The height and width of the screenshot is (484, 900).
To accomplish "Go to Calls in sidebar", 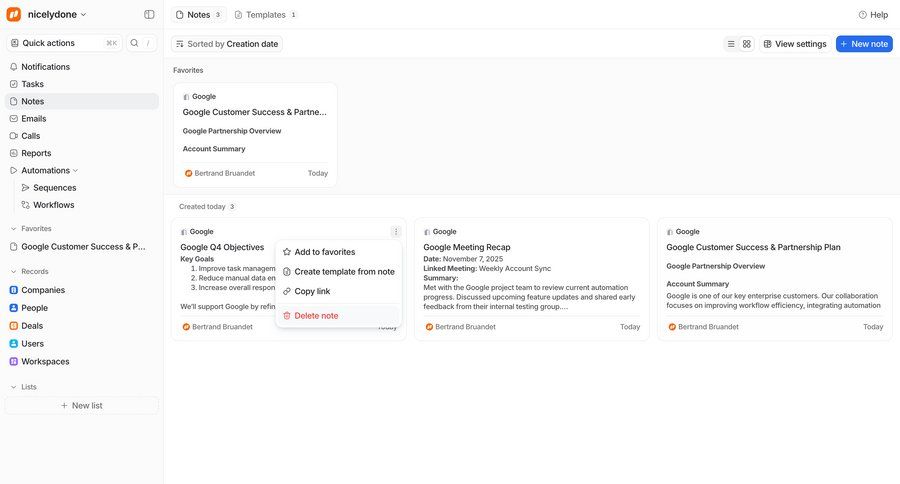I will pos(31,136).
